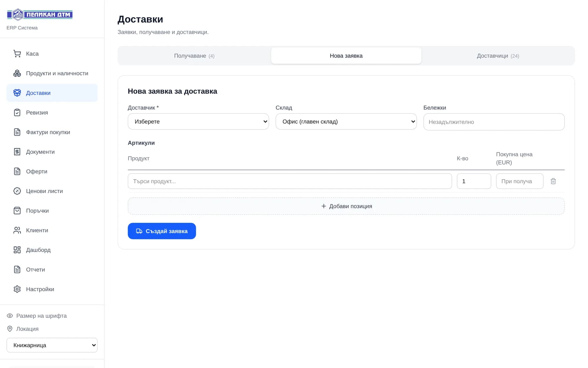This screenshot has width=588, height=368.
Task: Click the Ревизия clipboard check icon
Action: pyautogui.click(x=17, y=112)
